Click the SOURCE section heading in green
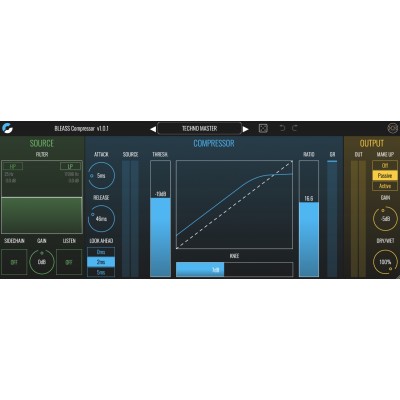Screen dimensions: 400x400 42,144
